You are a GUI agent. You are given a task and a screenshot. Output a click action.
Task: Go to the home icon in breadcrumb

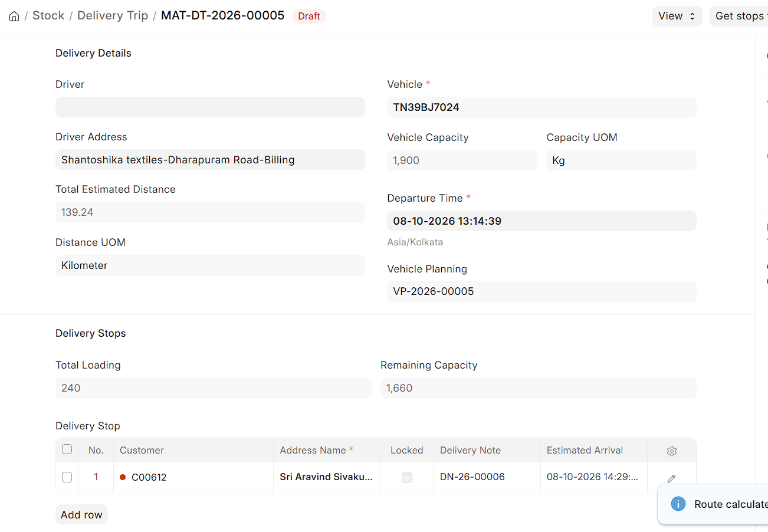(14, 17)
